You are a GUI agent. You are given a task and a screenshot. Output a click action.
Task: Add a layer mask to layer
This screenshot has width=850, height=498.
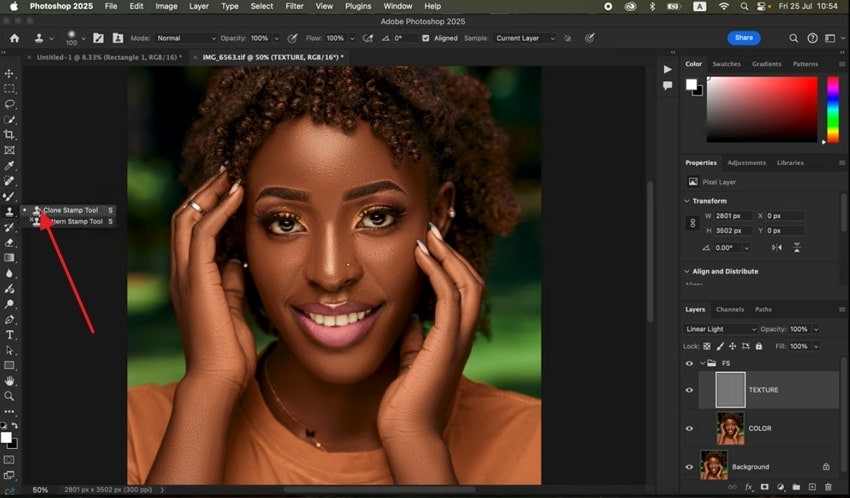pyautogui.click(x=764, y=487)
